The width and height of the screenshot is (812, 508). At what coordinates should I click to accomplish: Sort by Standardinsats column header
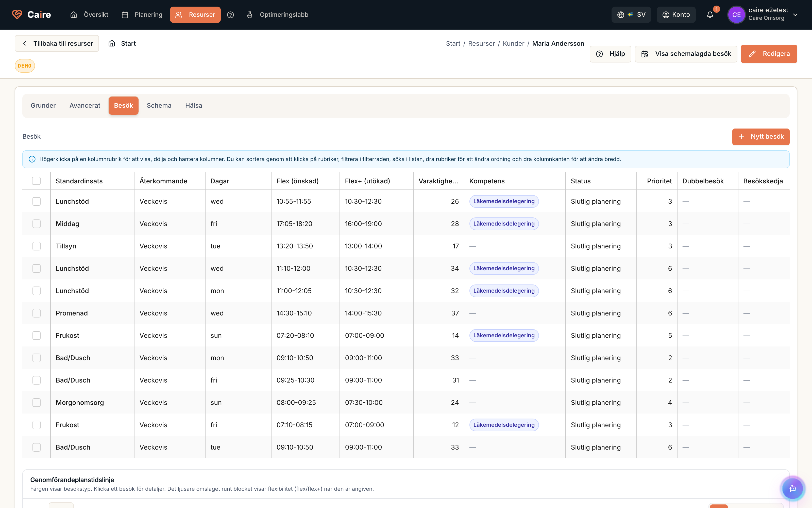pos(79,181)
